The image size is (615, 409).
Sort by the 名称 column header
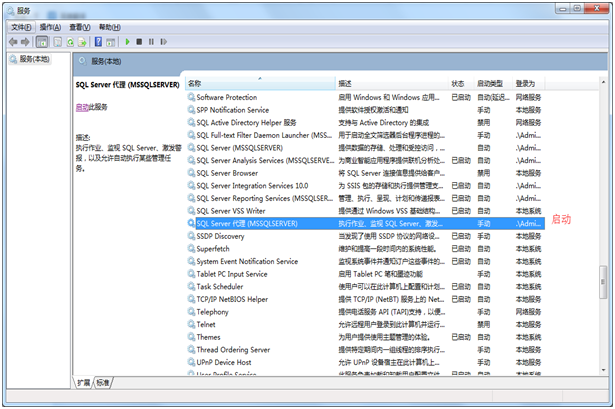(x=260, y=84)
